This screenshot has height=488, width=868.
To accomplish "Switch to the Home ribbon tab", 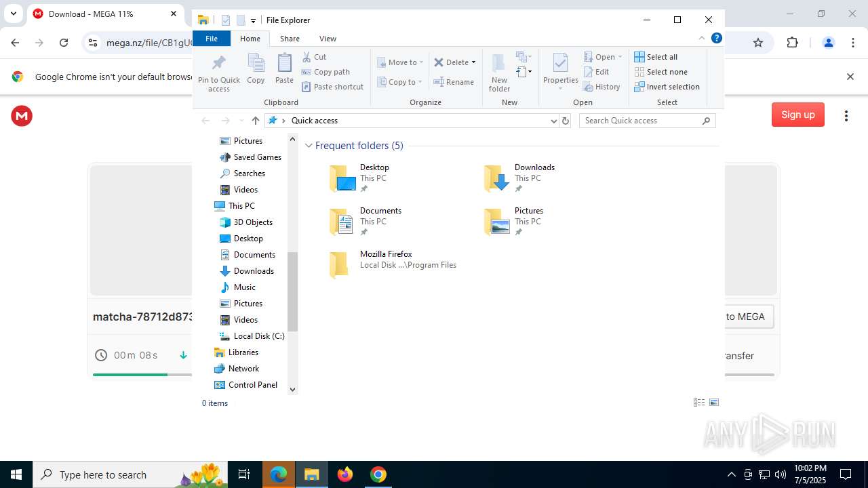I will (x=250, y=39).
